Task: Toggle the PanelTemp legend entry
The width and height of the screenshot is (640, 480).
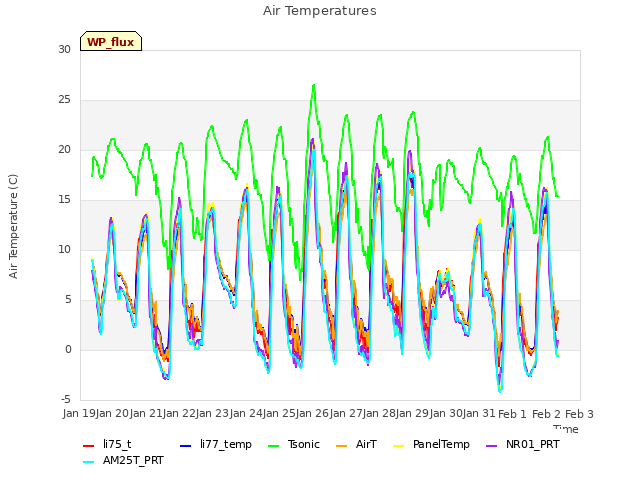Action: click(431, 444)
